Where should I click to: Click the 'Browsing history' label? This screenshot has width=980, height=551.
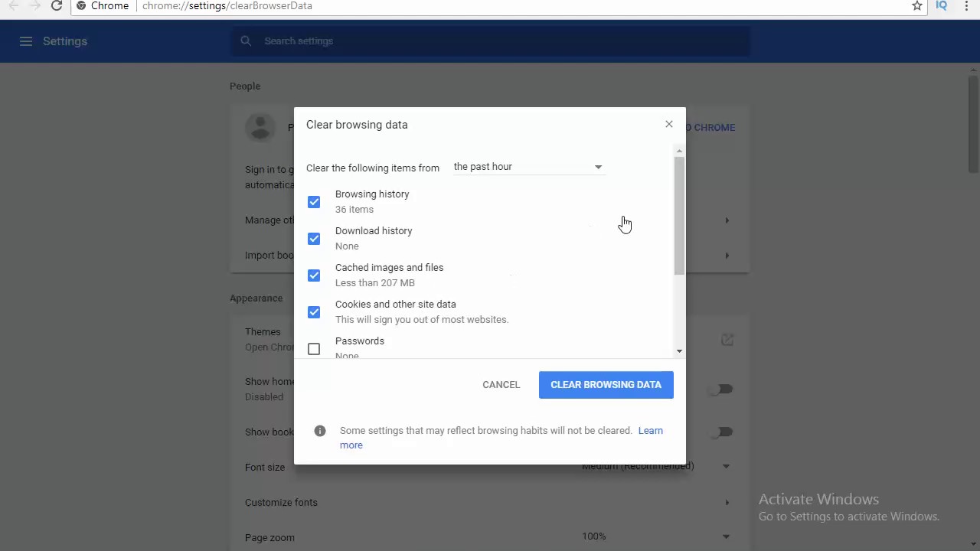tap(372, 194)
